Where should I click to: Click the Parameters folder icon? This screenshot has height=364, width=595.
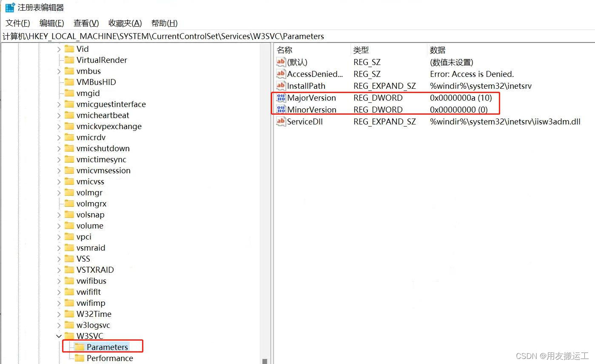coord(80,347)
